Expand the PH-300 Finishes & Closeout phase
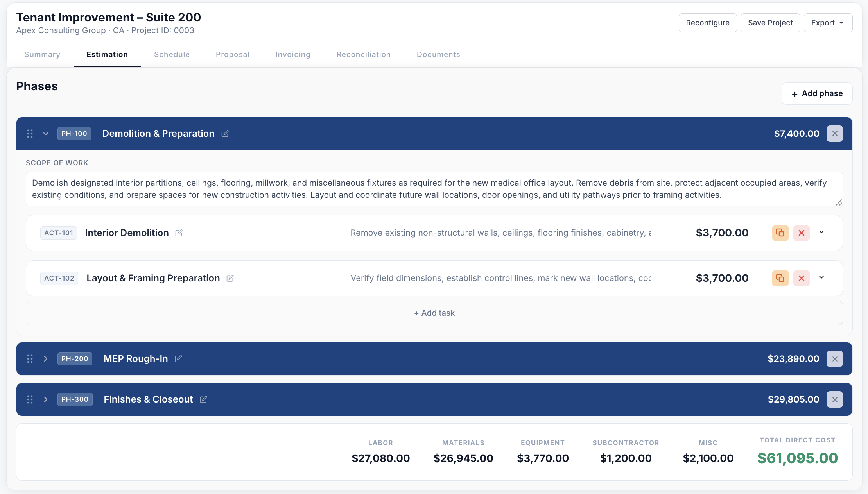 (x=46, y=399)
